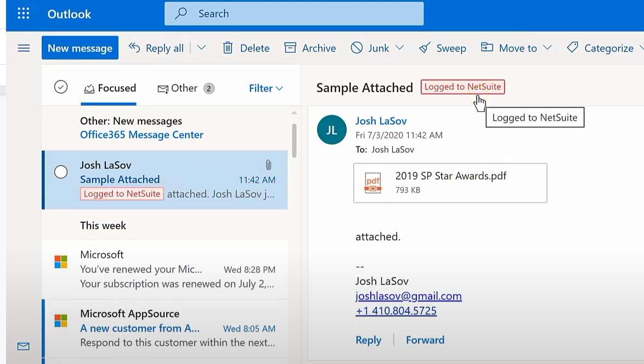Compose with the New message button
Viewport: 644px width, 364px height.
(80, 48)
